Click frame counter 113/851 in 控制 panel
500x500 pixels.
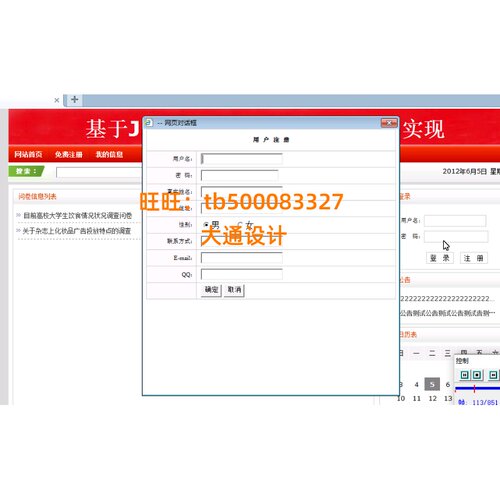(485, 403)
